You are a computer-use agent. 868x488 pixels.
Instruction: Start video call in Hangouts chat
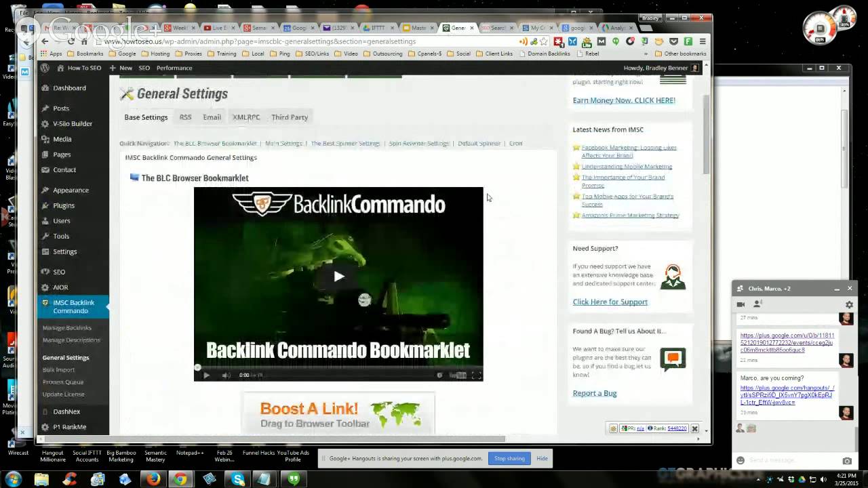pos(741,304)
